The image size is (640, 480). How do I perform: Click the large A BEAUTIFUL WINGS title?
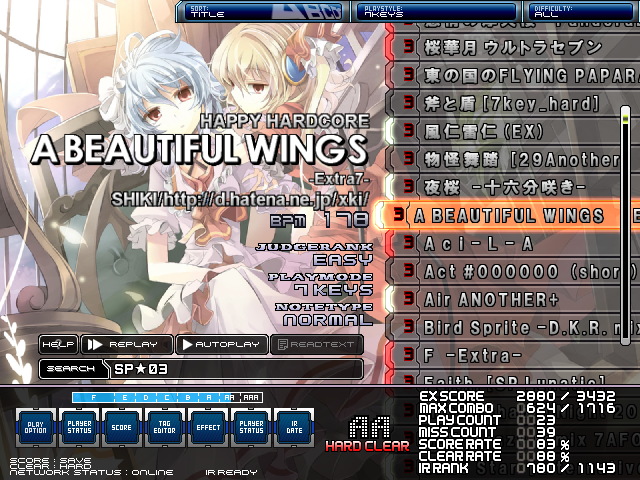[199, 149]
